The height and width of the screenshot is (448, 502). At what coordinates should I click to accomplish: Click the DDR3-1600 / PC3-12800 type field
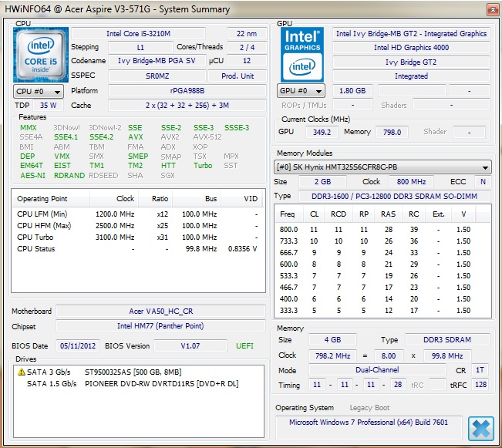(395, 197)
